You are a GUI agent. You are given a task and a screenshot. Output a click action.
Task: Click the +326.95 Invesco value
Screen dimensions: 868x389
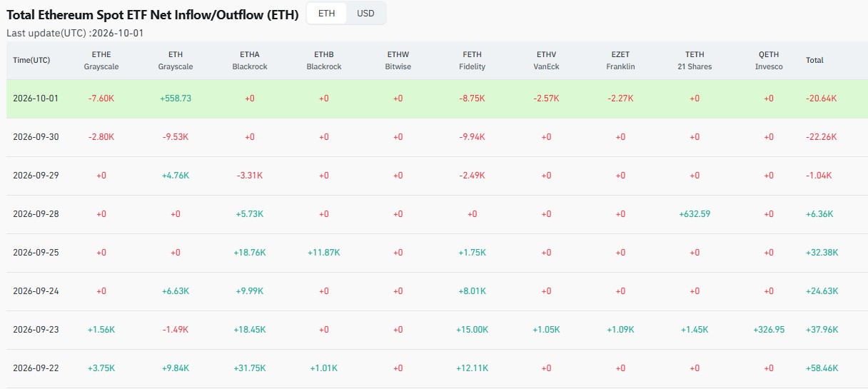[x=769, y=330]
